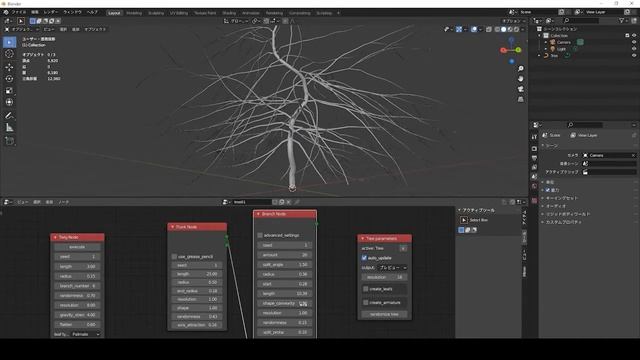Select the Scale tool

(x=9, y=91)
